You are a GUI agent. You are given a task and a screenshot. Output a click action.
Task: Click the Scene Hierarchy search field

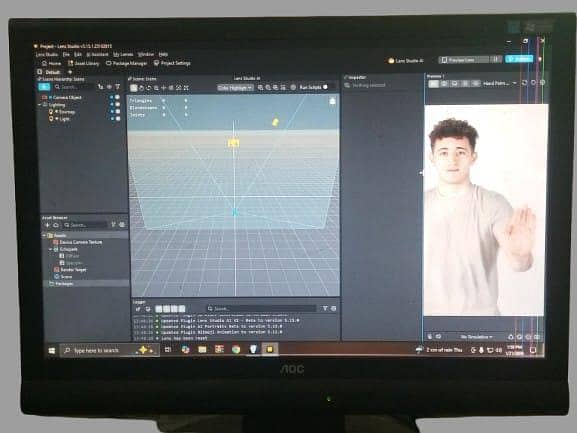tap(74, 87)
